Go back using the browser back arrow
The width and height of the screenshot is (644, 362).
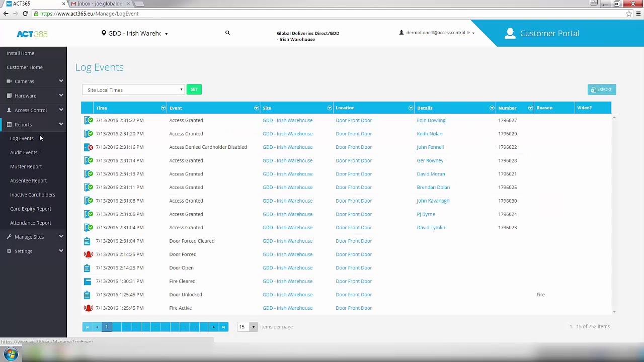pos(6,14)
